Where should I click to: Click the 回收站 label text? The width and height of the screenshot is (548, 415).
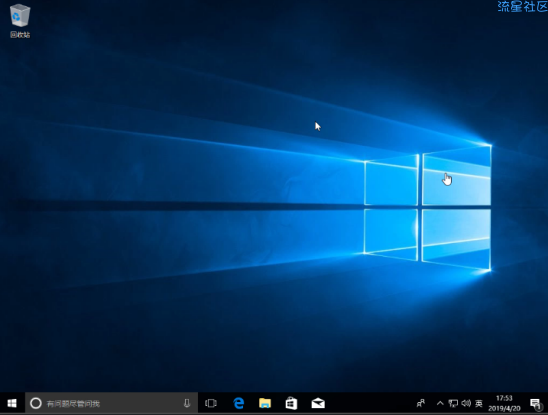click(20, 35)
